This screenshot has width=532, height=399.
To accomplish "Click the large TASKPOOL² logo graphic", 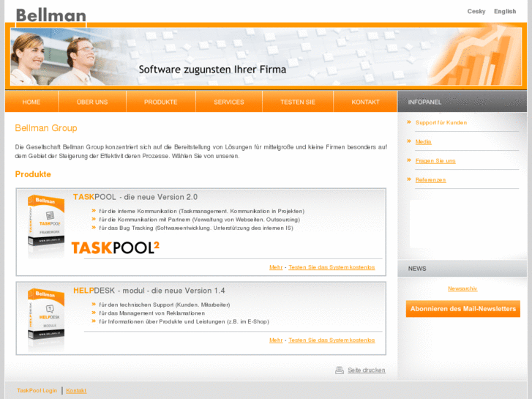I will (x=116, y=247).
